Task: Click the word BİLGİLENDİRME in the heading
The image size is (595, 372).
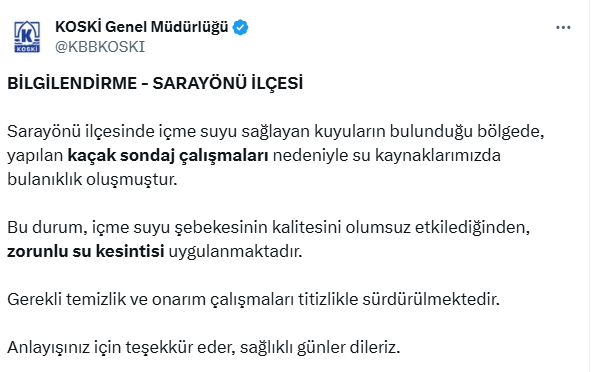Action: click(72, 84)
